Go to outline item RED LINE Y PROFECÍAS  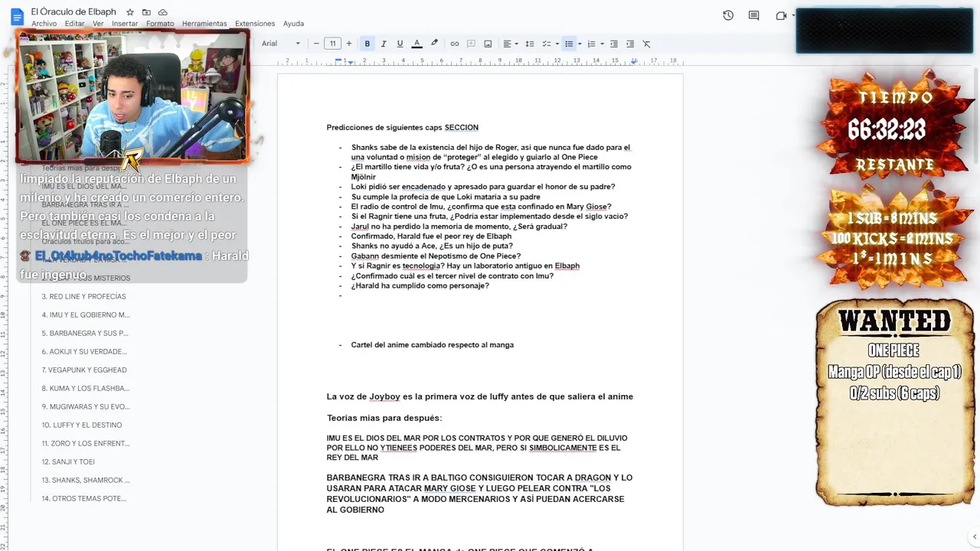pyautogui.click(x=83, y=296)
